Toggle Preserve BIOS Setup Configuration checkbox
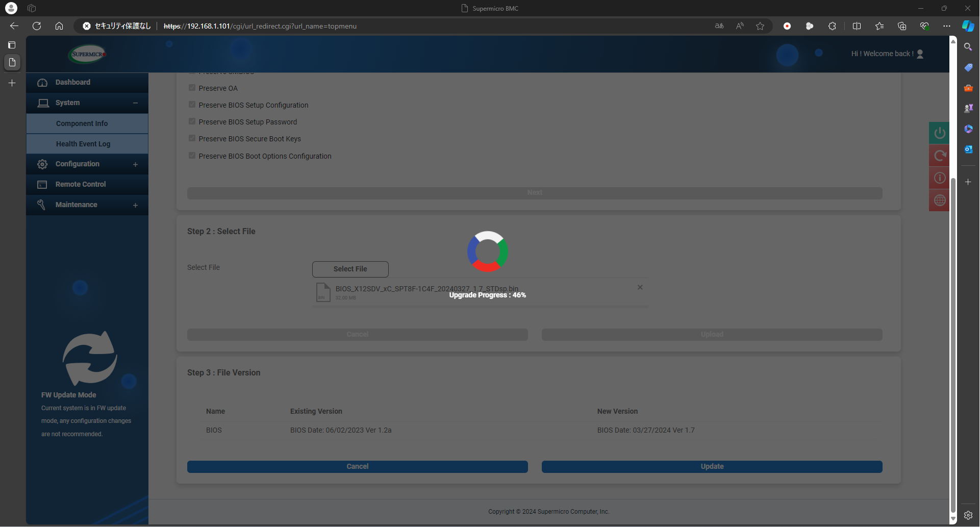 pyautogui.click(x=192, y=105)
